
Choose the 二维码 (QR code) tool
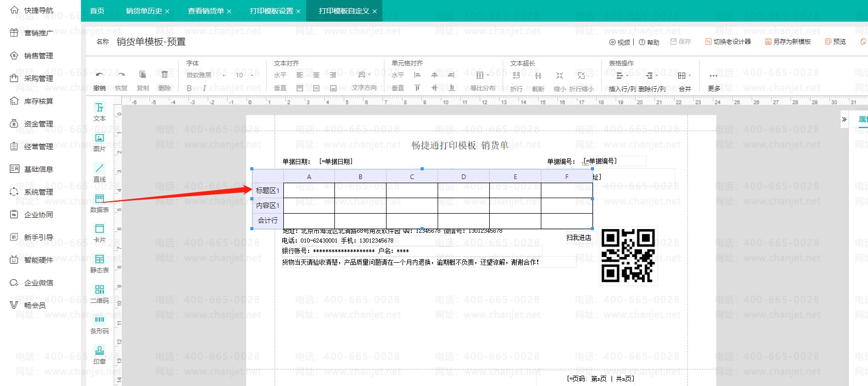pyautogui.click(x=100, y=293)
